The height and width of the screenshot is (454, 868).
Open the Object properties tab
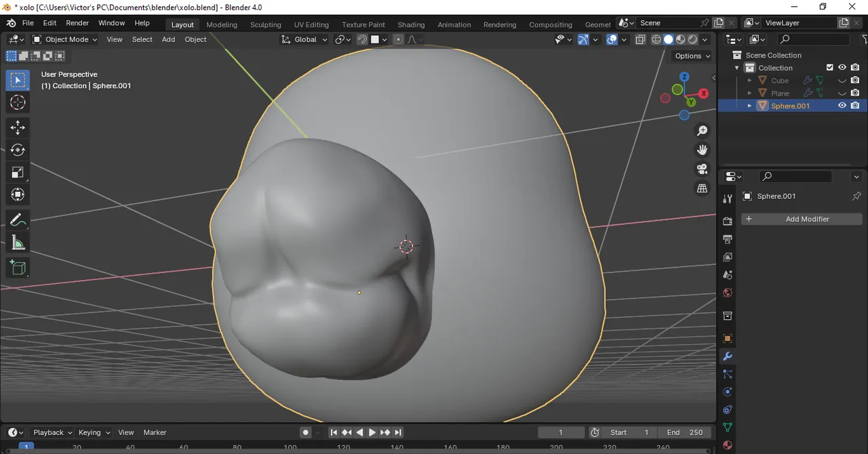[x=728, y=338]
